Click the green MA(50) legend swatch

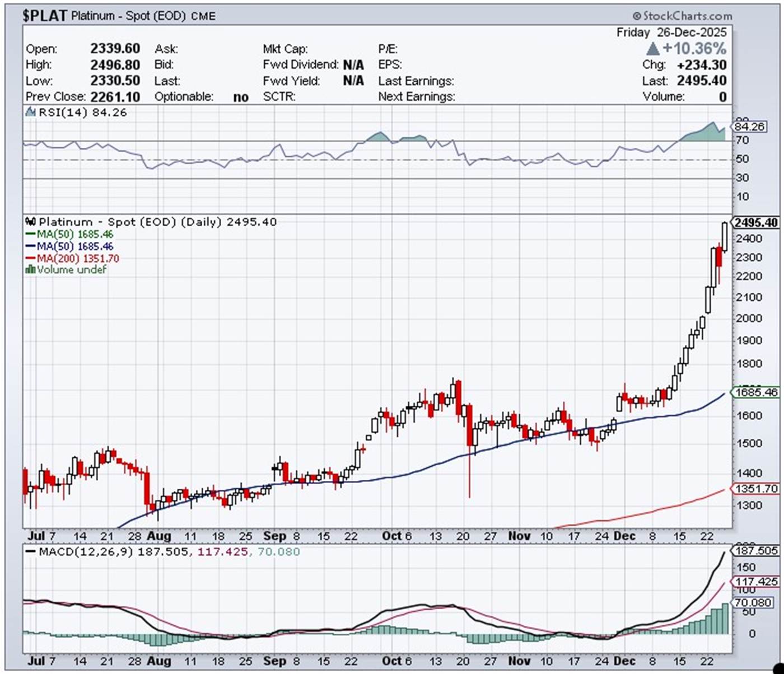point(31,235)
